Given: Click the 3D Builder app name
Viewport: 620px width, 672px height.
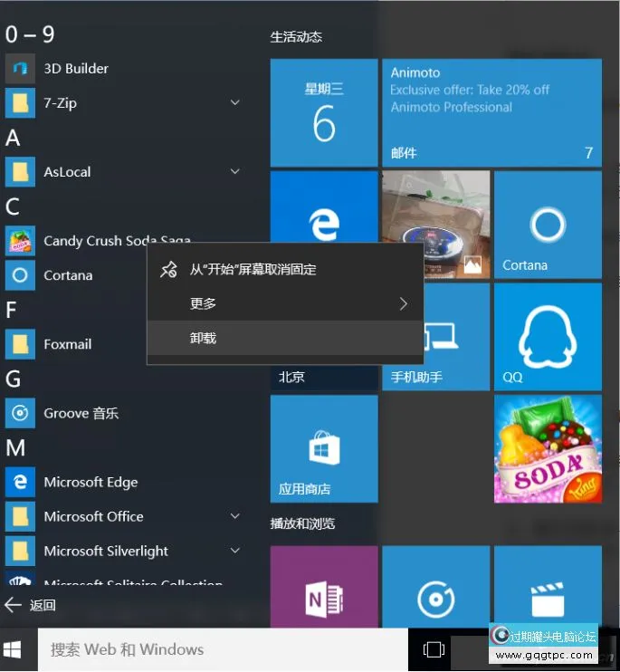Looking at the screenshot, I should [x=76, y=69].
